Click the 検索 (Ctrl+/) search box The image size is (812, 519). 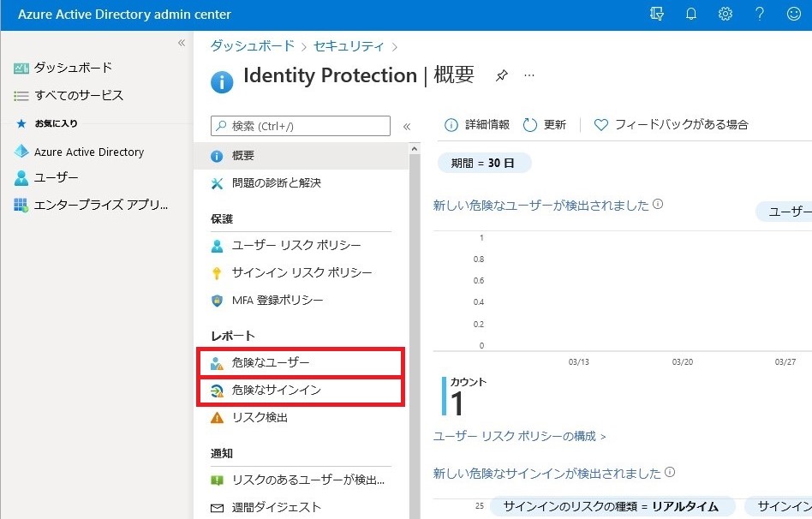click(301, 126)
